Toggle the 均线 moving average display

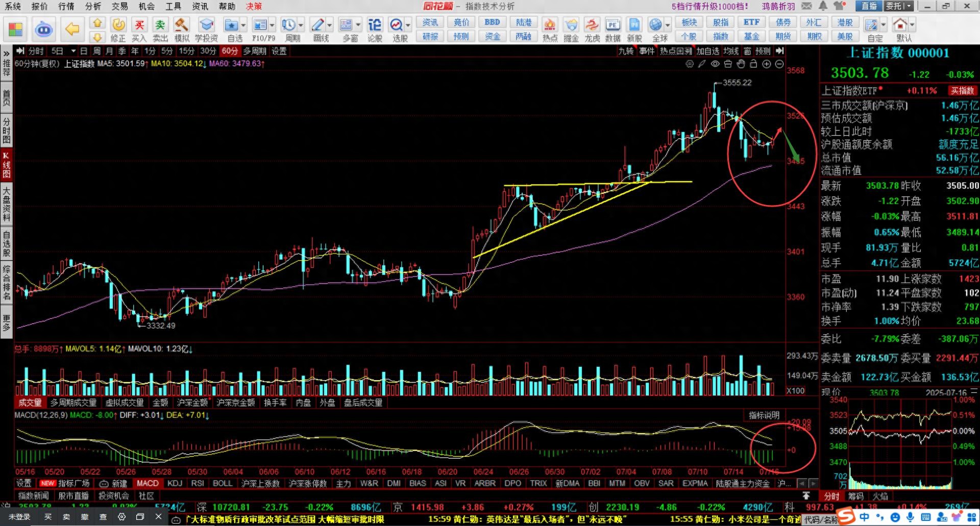(731, 51)
